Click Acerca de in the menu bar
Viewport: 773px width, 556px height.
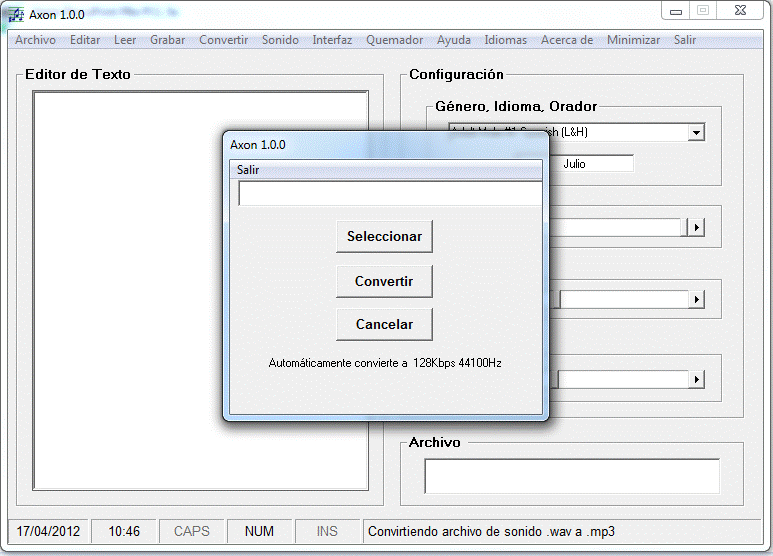(566, 41)
